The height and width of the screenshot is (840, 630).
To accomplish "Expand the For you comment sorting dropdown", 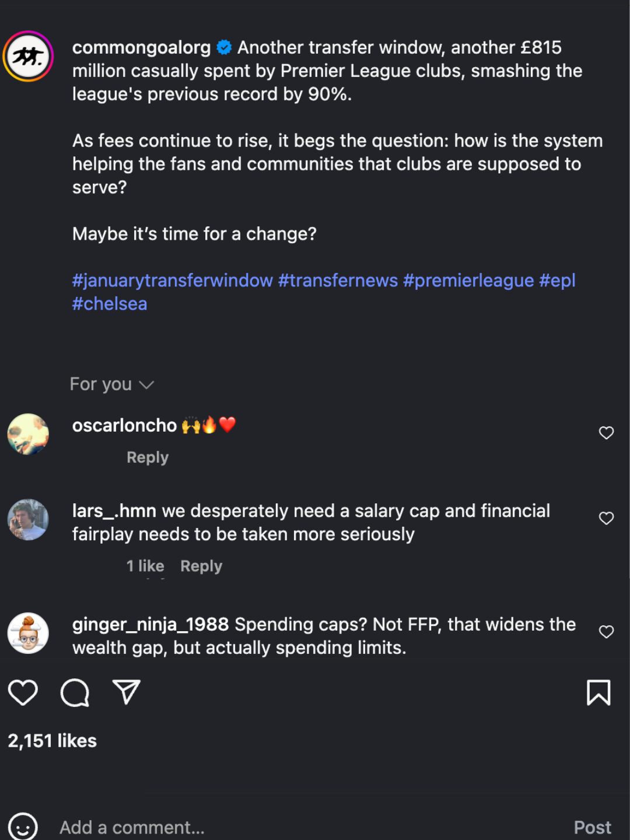I will pos(111,384).
